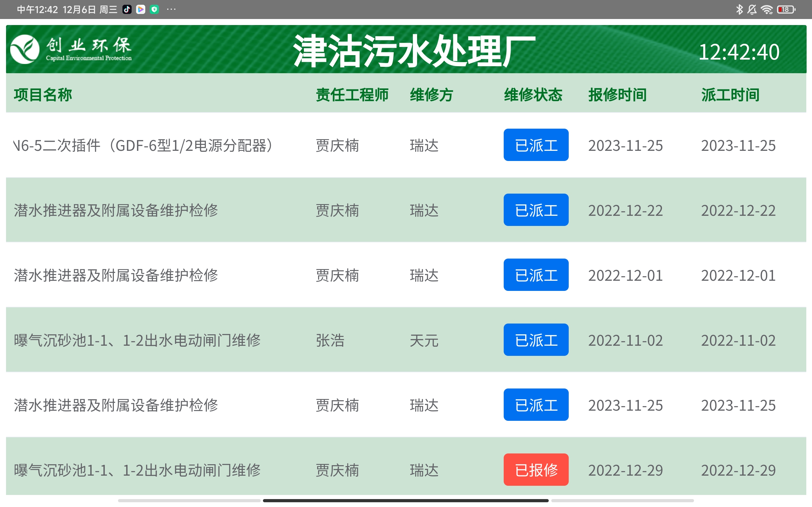Viewport: 812px width, 507px height.
Task: Click the 报修时间 column header
Action: [x=617, y=94]
